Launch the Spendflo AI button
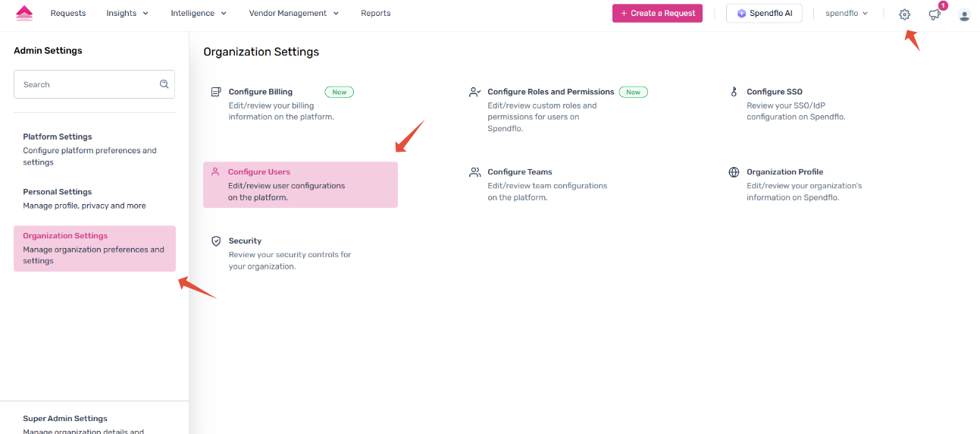This screenshot has height=434, width=980. (764, 13)
